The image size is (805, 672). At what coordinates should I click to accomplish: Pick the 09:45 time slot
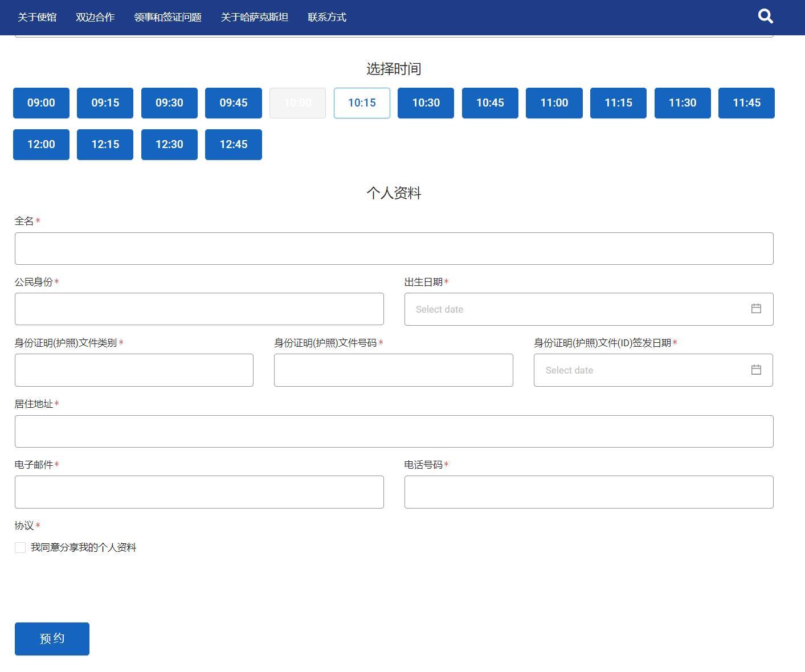234,103
